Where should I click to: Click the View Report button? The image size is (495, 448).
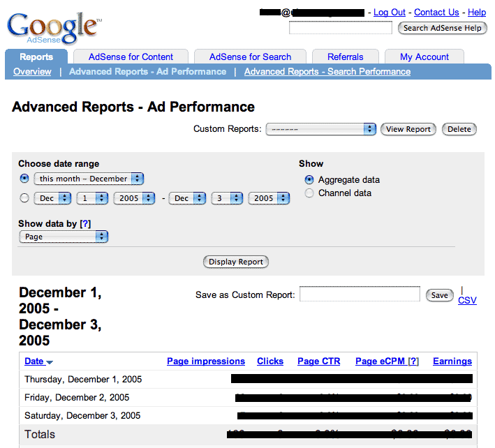pyautogui.click(x=408, y=129)
